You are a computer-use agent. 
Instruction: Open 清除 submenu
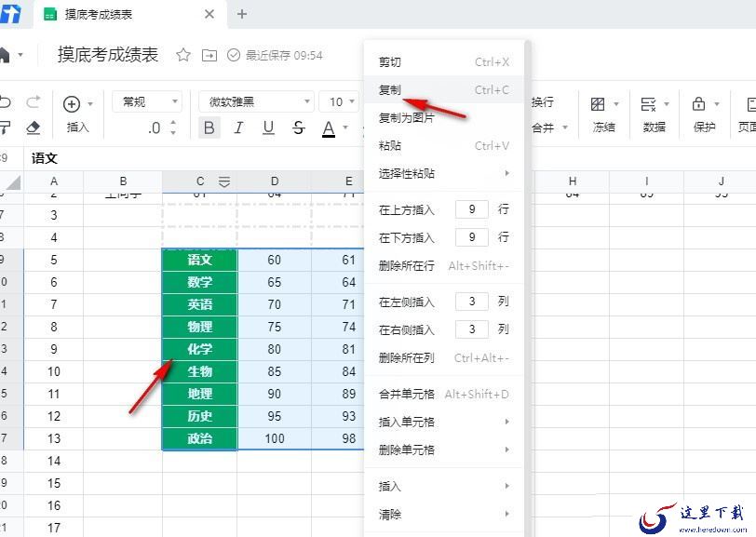(443, 515)
